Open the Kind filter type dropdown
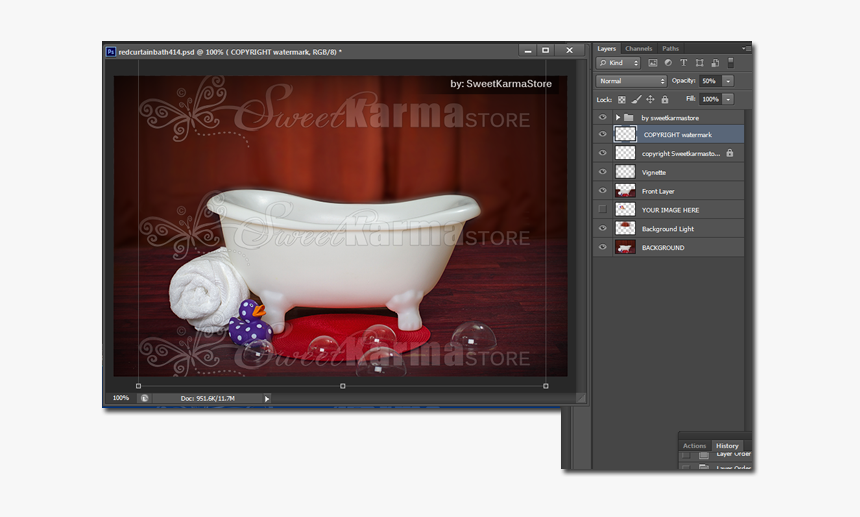The width and height of the screenshot is (860, 517). pyautogui.click(x=618, y=63)
